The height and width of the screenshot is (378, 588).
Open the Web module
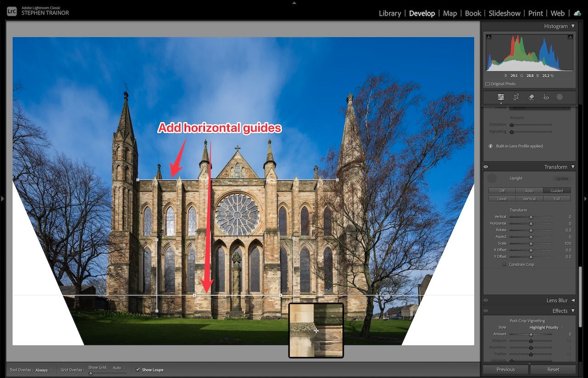tap(558, 13)
